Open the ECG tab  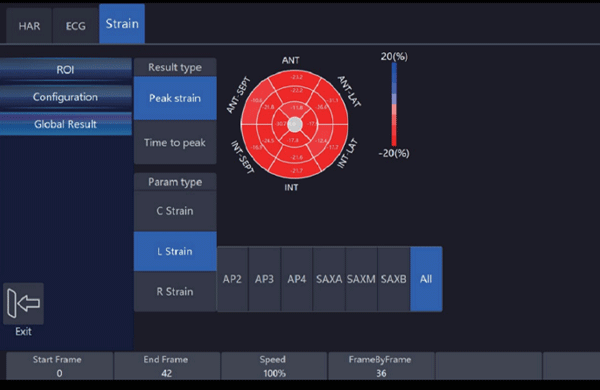pyautogui.click(x=75, y=26)
